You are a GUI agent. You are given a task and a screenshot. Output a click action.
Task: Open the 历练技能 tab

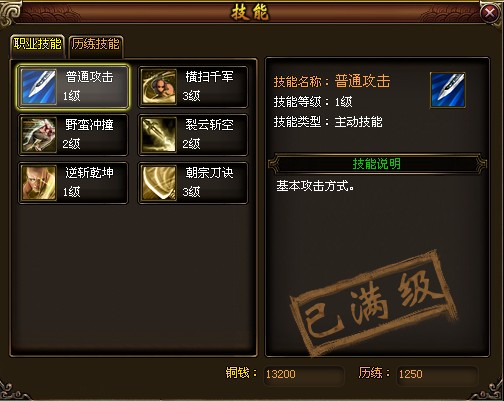pos(96,45)
